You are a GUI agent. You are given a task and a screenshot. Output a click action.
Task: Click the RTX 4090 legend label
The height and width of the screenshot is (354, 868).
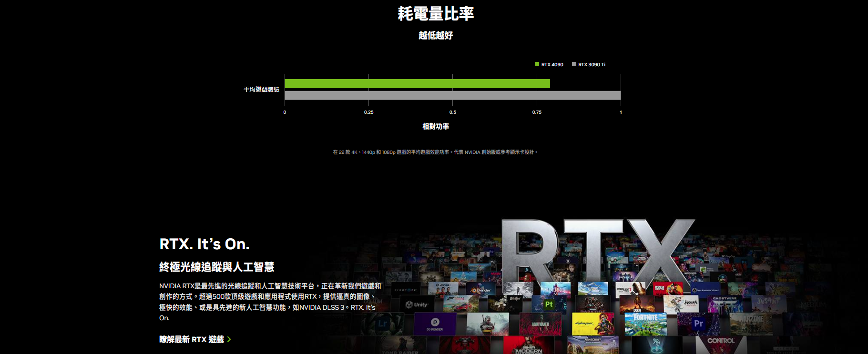pyautogui.click(x=552, y=64)
